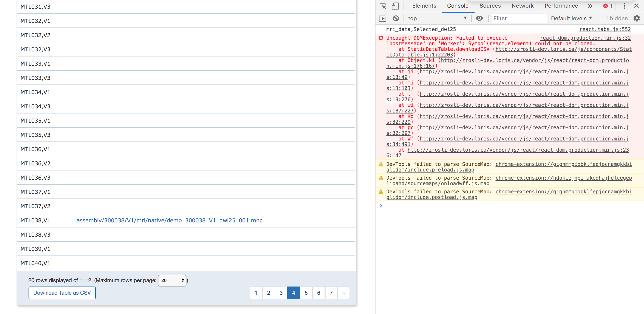Select the inspect element cursor tool
The width and height of the screenshot is (644, 314).
(x=382, y=6)
